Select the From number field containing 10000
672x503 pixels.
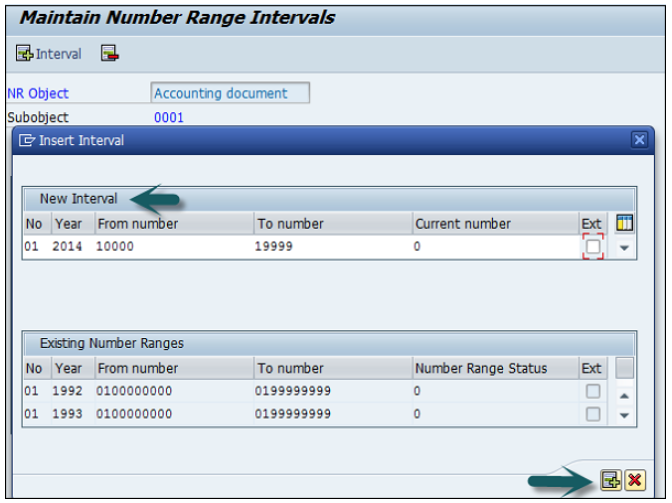tap(173, 246)
